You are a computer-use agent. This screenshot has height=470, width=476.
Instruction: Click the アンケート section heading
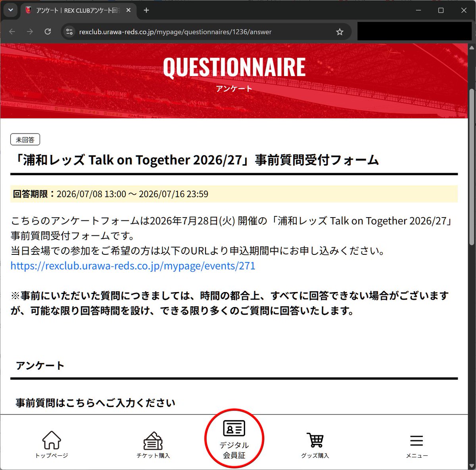[x=40, y=365]
